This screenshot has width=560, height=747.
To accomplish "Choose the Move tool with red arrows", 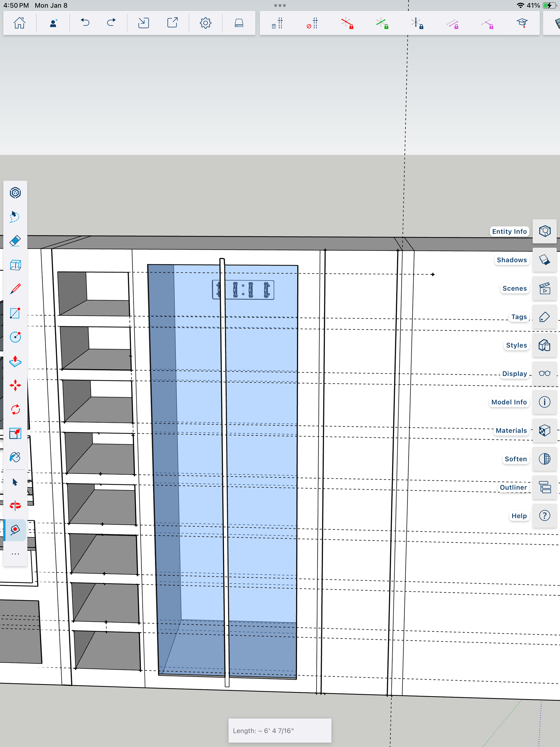I will point(15,385).
